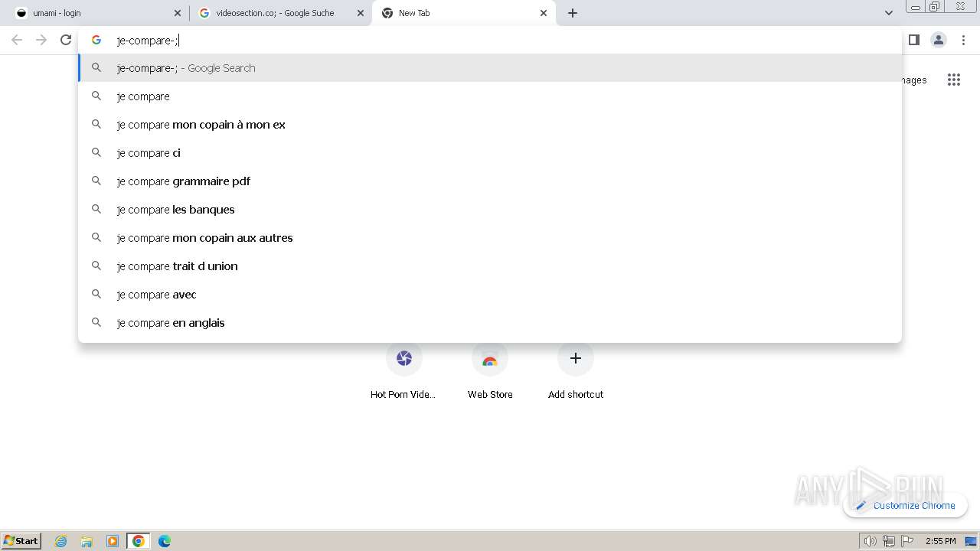Select the New Tab tab
Screen dimensions: 980x551
pyautogui.click(x=464, y=13)
